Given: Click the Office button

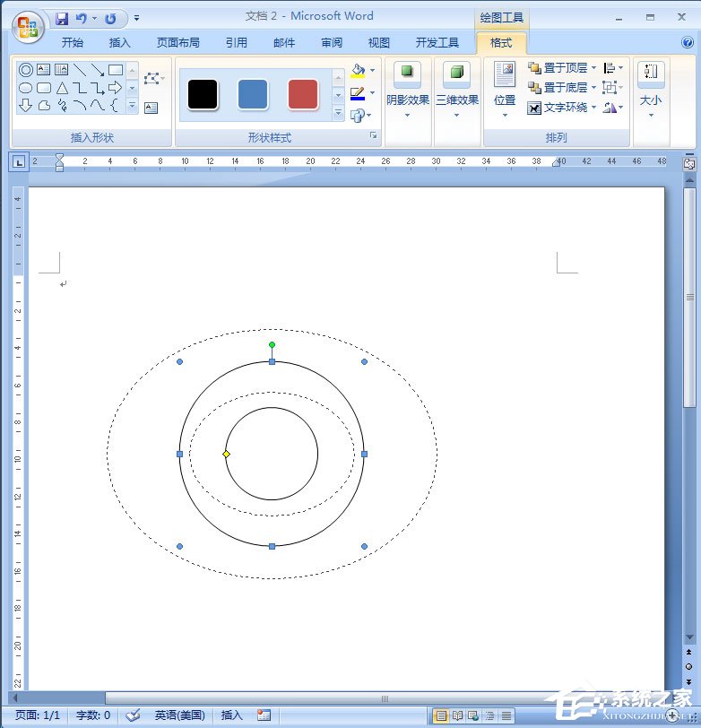Looking at the screenshot, I should tap(27, 24).
